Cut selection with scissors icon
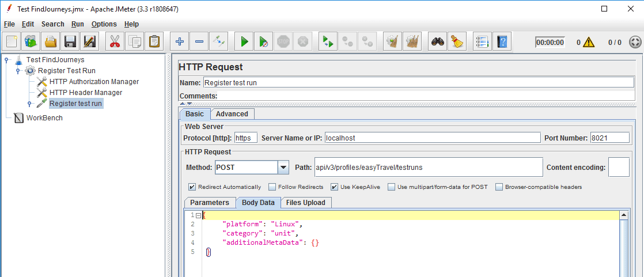This screenshot has width=644, height=277. pyautogui.click(x=115, y=41)
